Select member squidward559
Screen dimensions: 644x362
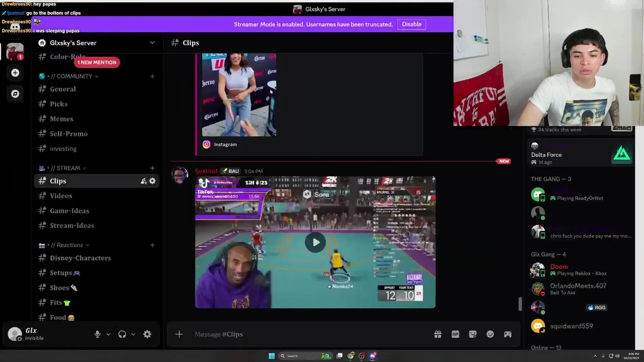coord(581,326)
